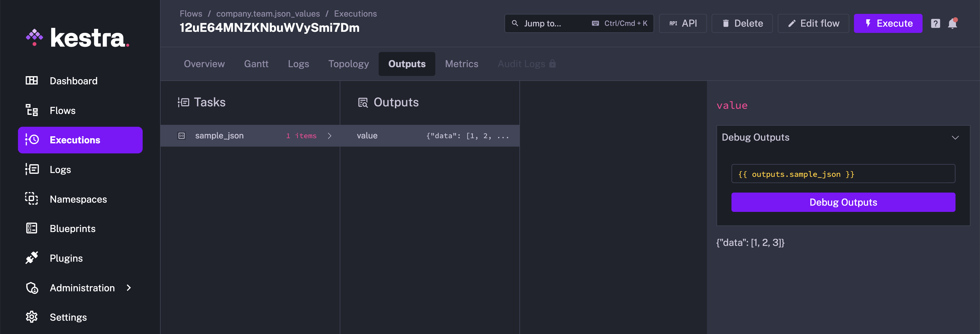The height and width of the screenshot is (334, 980).
Task: Click the Execute button
Action: [x=888, y=23]
